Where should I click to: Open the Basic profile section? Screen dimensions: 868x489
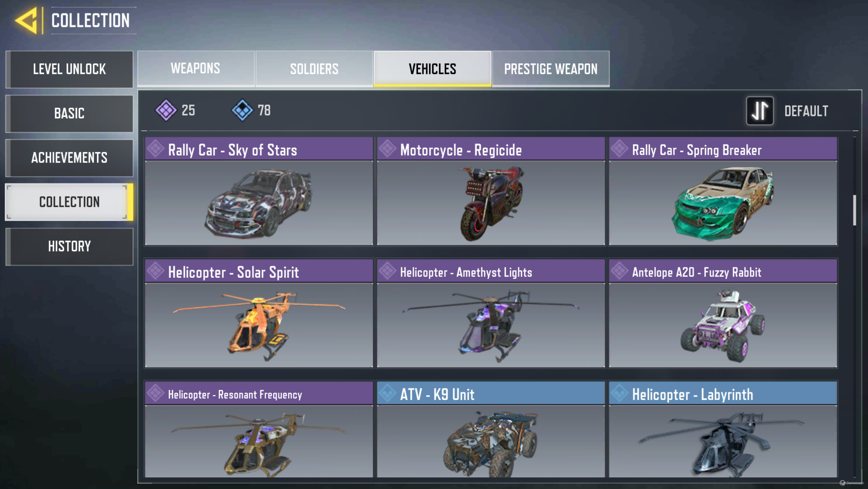click(69, 113)
